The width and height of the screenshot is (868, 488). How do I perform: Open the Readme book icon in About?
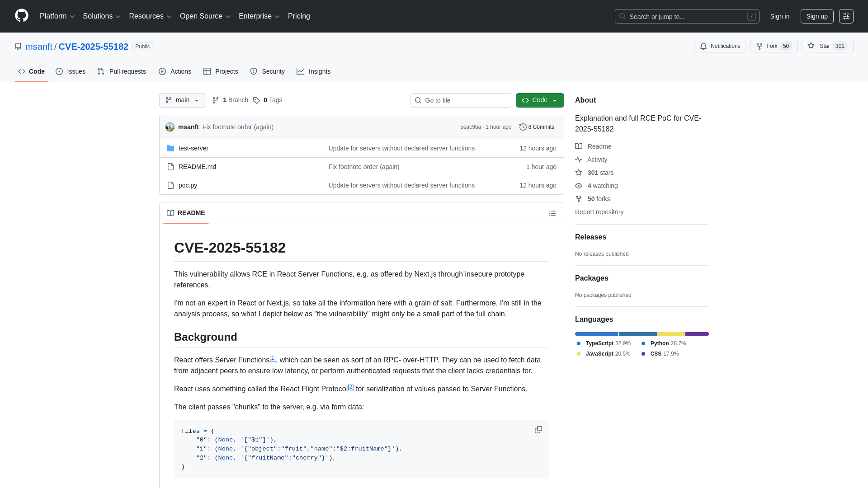579,146
